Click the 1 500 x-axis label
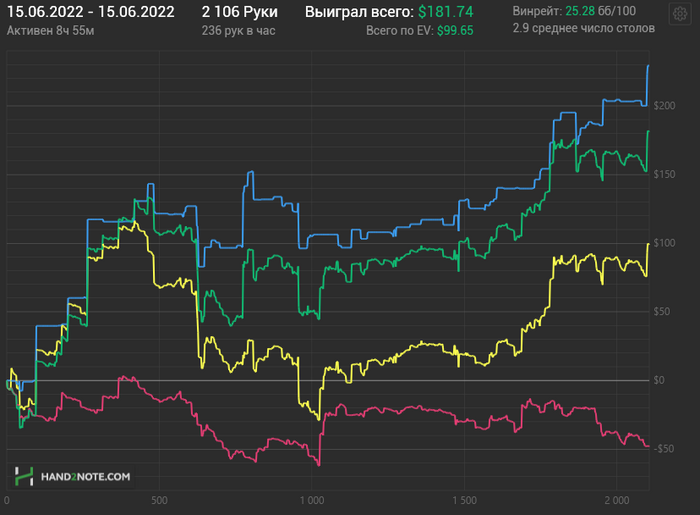This screenshot has height=515, width=700. click(464, 500)
